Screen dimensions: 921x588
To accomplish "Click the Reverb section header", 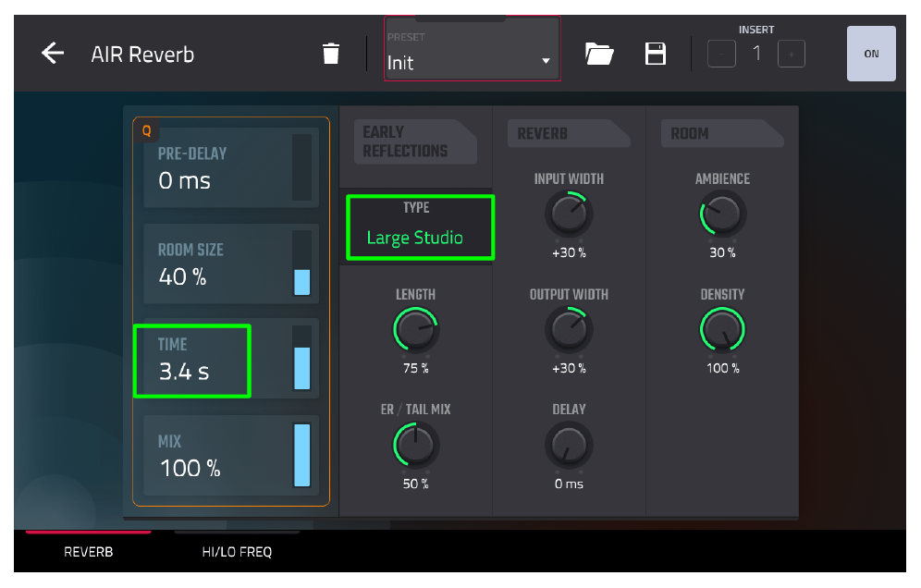I will [569, 133].
